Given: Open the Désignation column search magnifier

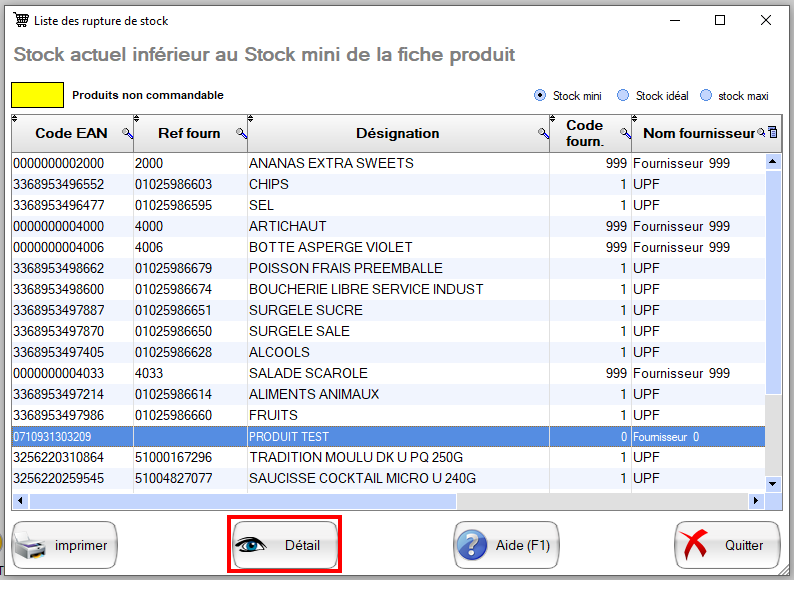Looking at the screenshot, I should [x=543, y=133].
